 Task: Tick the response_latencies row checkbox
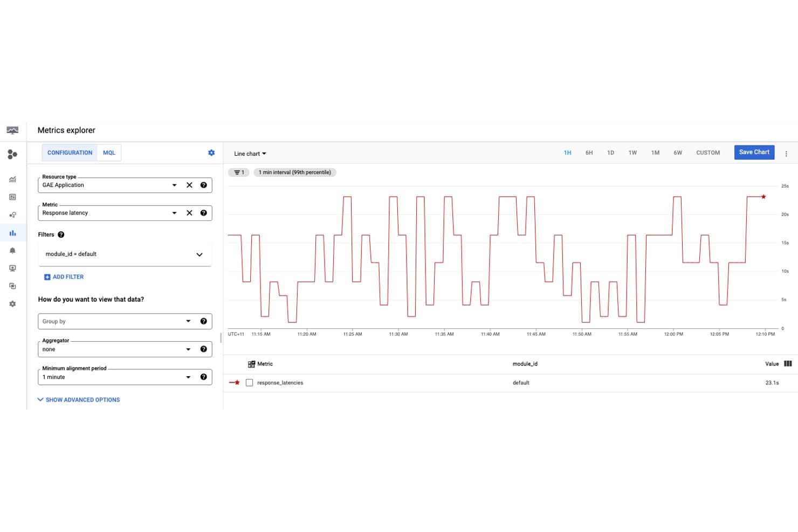[249, 383]
